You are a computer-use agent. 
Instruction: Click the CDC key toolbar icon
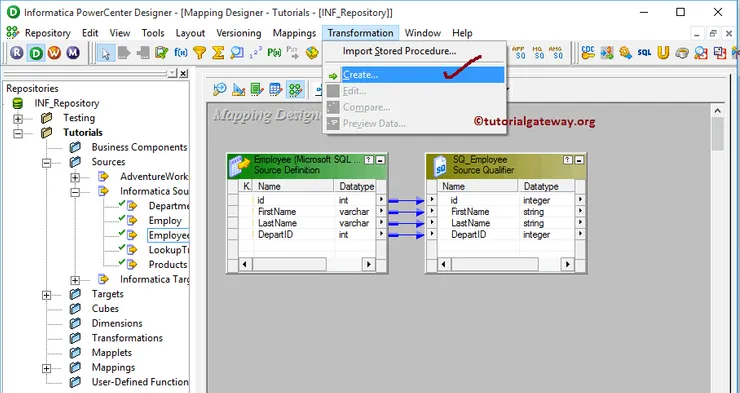(588, 53)
